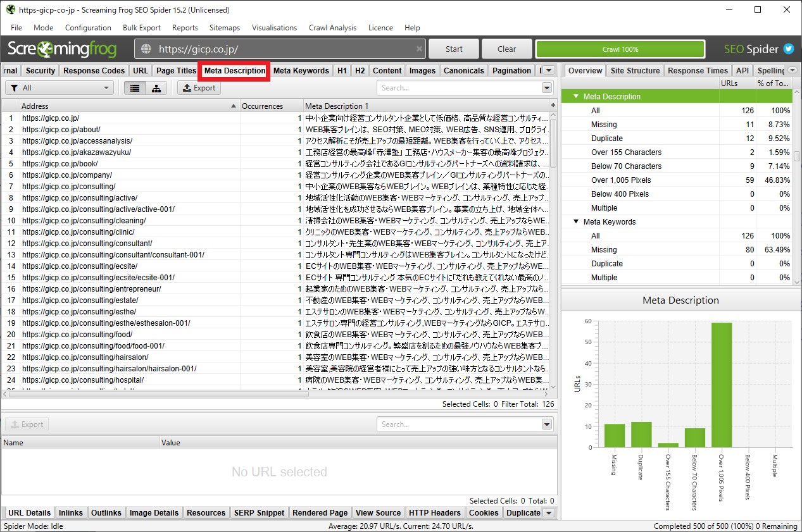
Task: Open the Bulk Export menu
Action: point(142,28)
